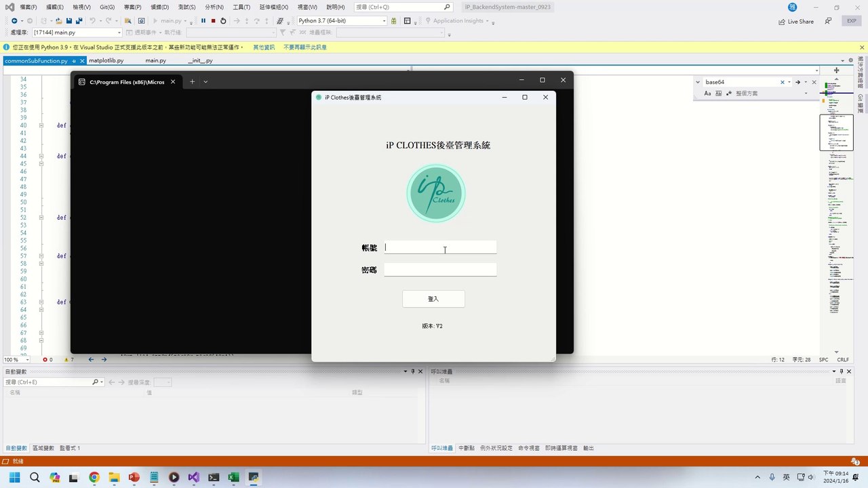868x488 pixels.
Task: Save the current file with the floppy icon
Action: 69,21
